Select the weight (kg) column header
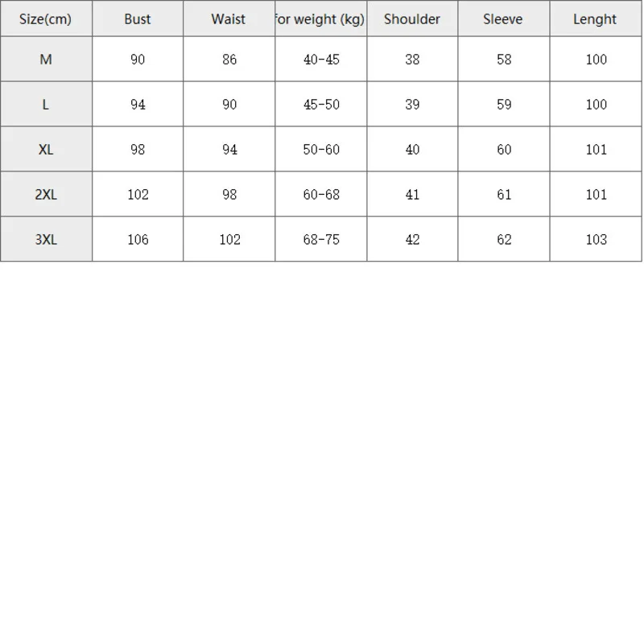 (x=320, y=19)
